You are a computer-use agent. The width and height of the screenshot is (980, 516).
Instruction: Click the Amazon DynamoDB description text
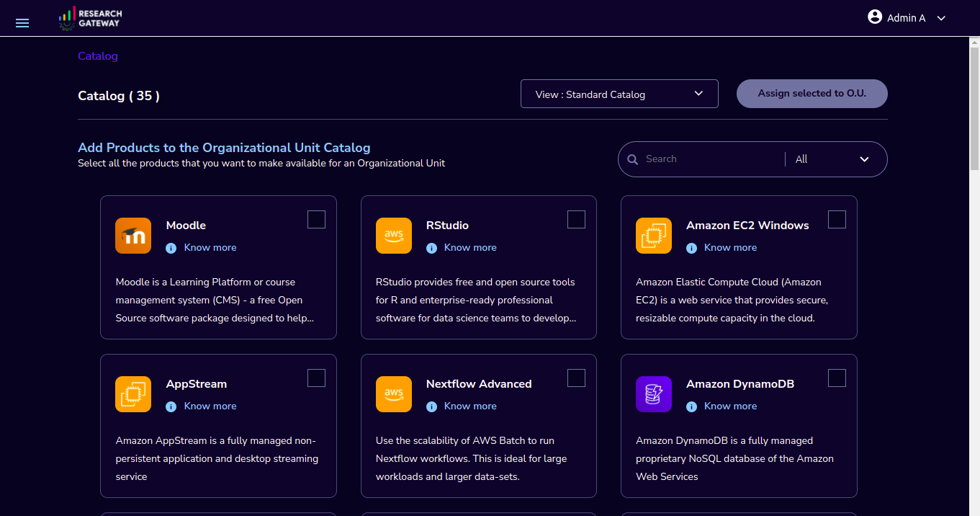734,458
